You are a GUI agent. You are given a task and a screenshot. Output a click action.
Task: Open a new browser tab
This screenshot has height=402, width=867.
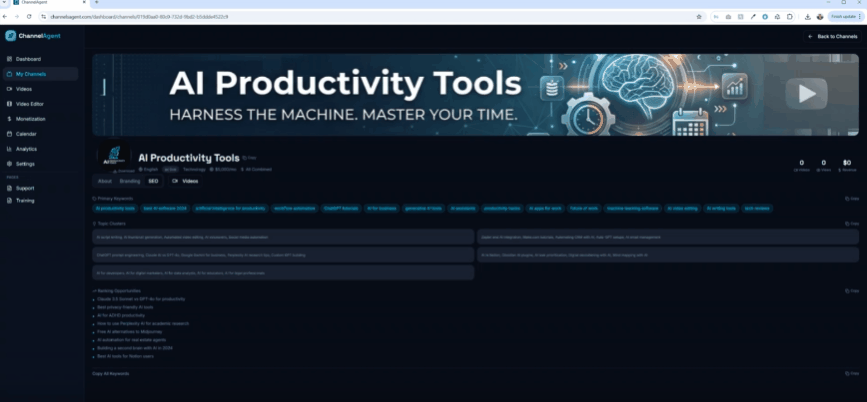pyautogui.click(x=96, y=3)
